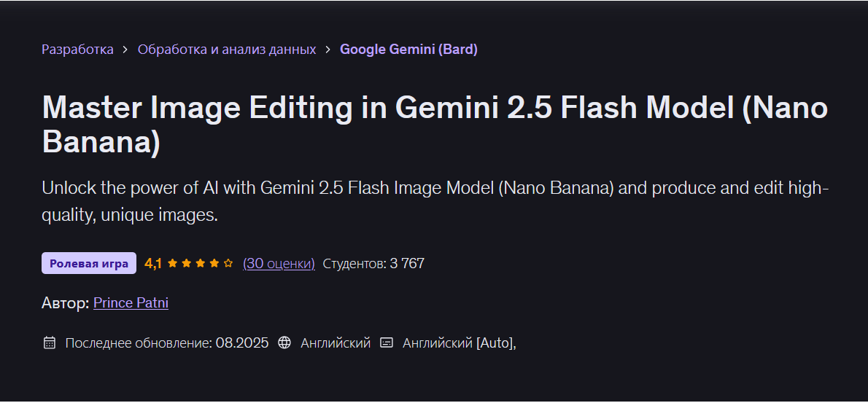The image size is (868, 403).
Task: Click the "Разработка" breadcrumb link
Action: coord(77,50)
